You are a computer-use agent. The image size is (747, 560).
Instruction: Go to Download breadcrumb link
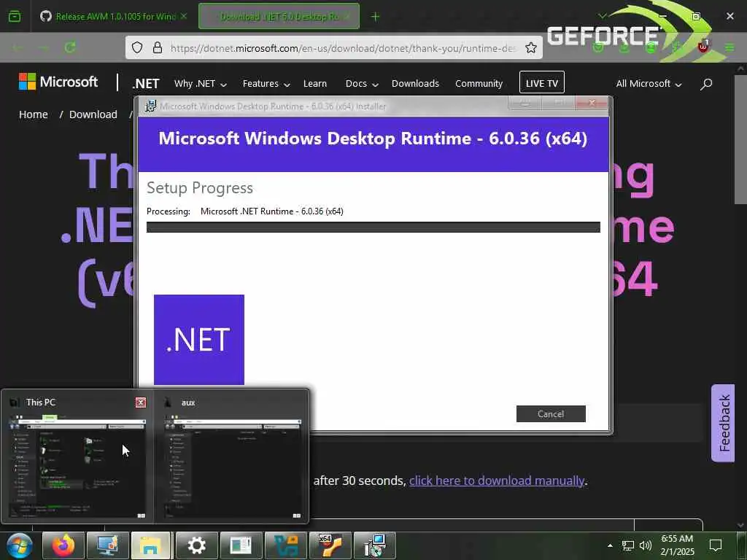(93, 114)
